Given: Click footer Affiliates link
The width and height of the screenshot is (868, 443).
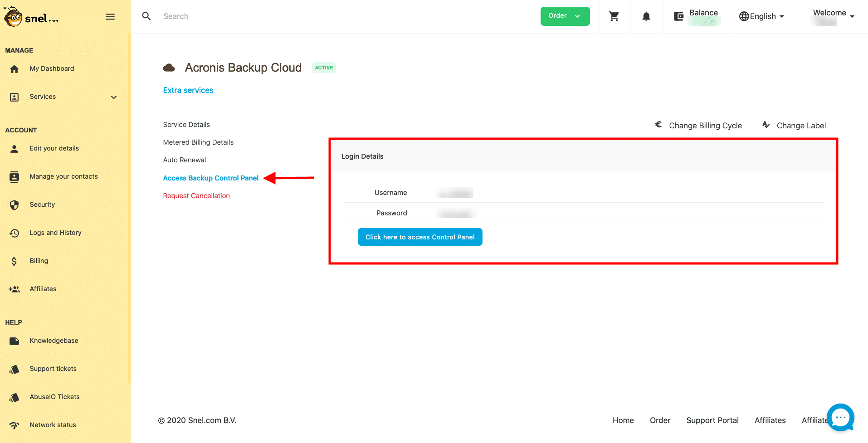Looking at the screenshot, I should (x=770, y=420).
